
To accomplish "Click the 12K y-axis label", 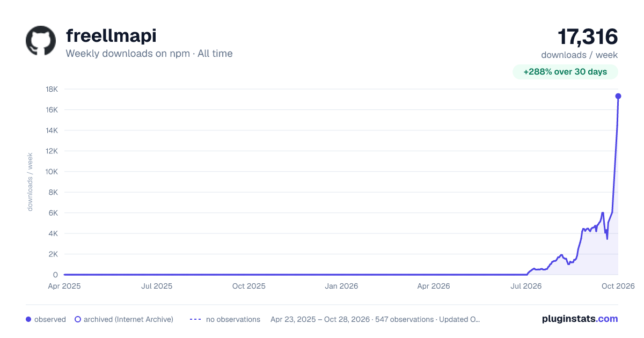I will [52, 151].
